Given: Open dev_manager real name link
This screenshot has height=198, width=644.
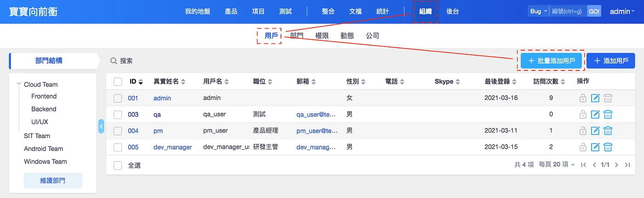Looking at the screenshot, I should (x=172, y=147).
